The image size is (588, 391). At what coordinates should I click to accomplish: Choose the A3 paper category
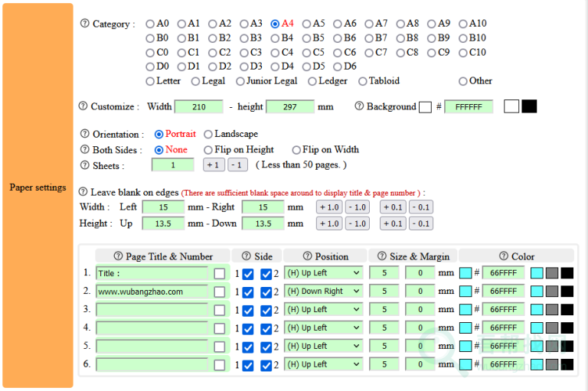(243, 24)
